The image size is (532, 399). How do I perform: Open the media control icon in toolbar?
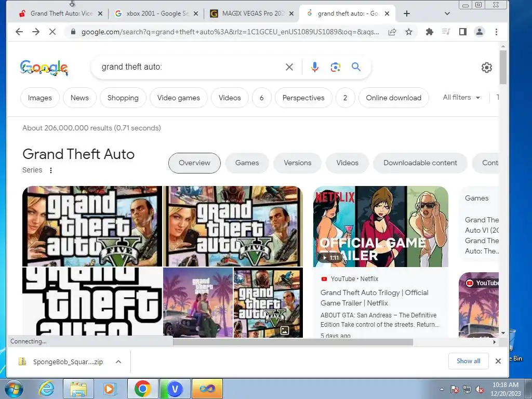click(x=446, y=32)
